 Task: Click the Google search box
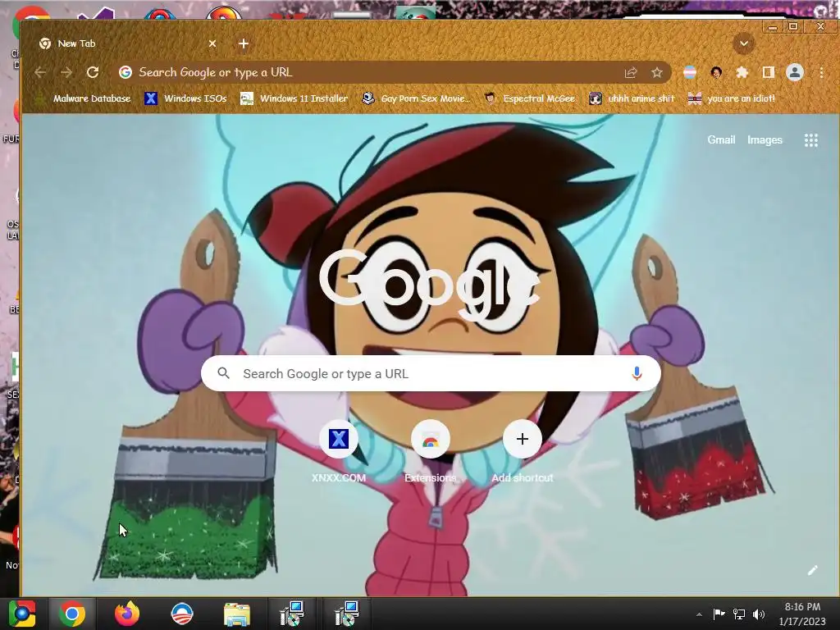[x=431, y=373]
